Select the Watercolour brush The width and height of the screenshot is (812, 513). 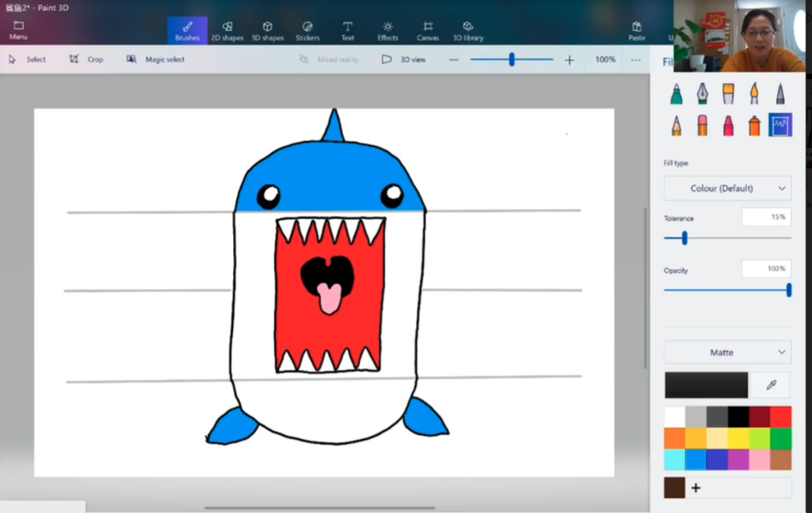click(x=754, y=94)
